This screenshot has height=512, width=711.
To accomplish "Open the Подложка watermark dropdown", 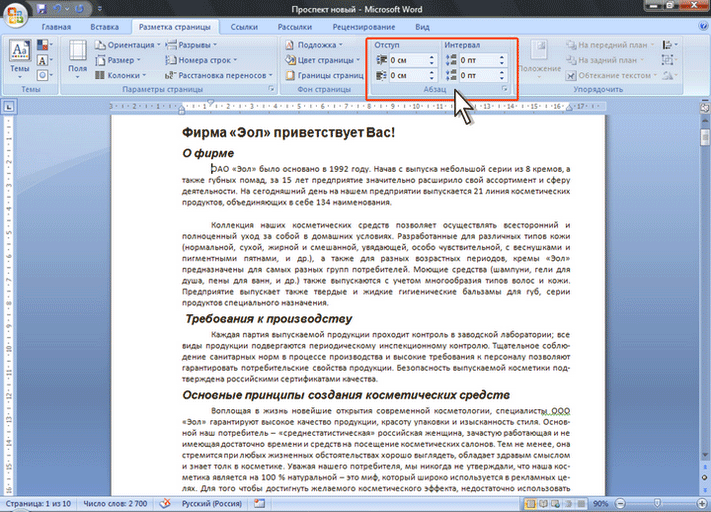I will pos(314,45).
